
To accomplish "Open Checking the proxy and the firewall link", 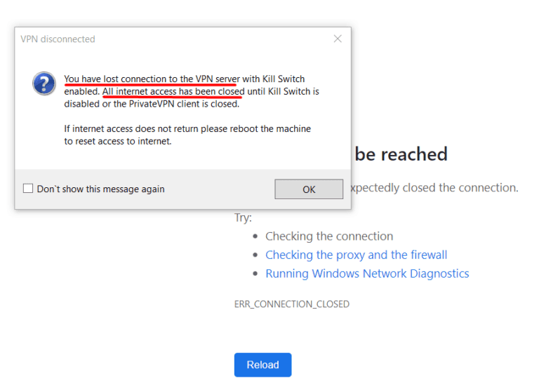I will [356, 255].
